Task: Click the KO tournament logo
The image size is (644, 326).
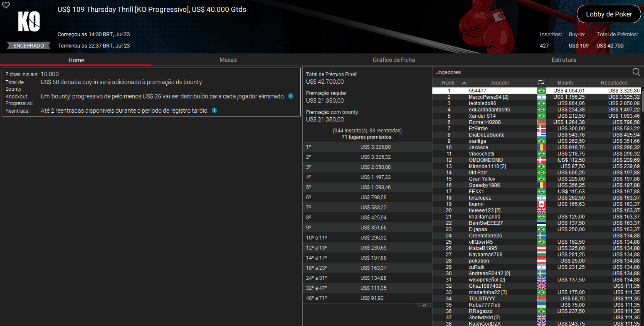Action: click(x=29, y=22)
